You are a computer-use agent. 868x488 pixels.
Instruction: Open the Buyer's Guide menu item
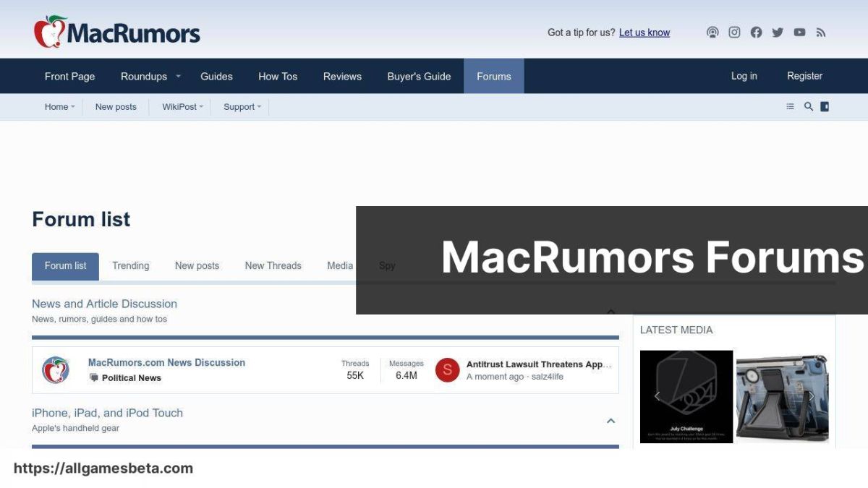click(x=419, y=76)
